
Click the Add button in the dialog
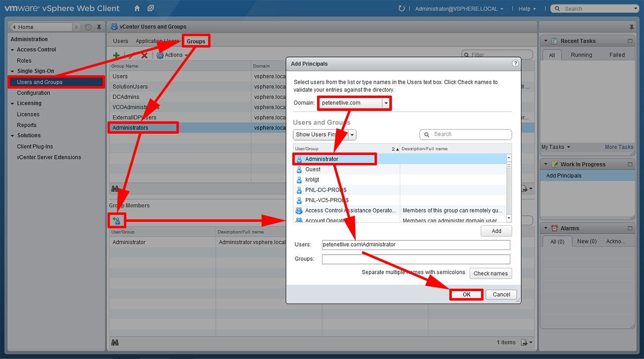click(496, 231)
